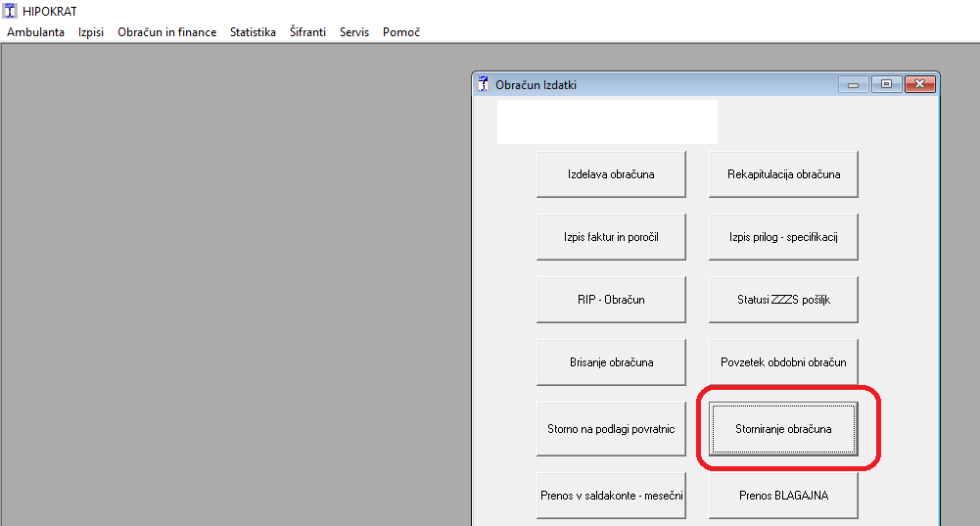Maximize the Obračun Izdatki window
The image size is (980, 526).
coord(886,84)
